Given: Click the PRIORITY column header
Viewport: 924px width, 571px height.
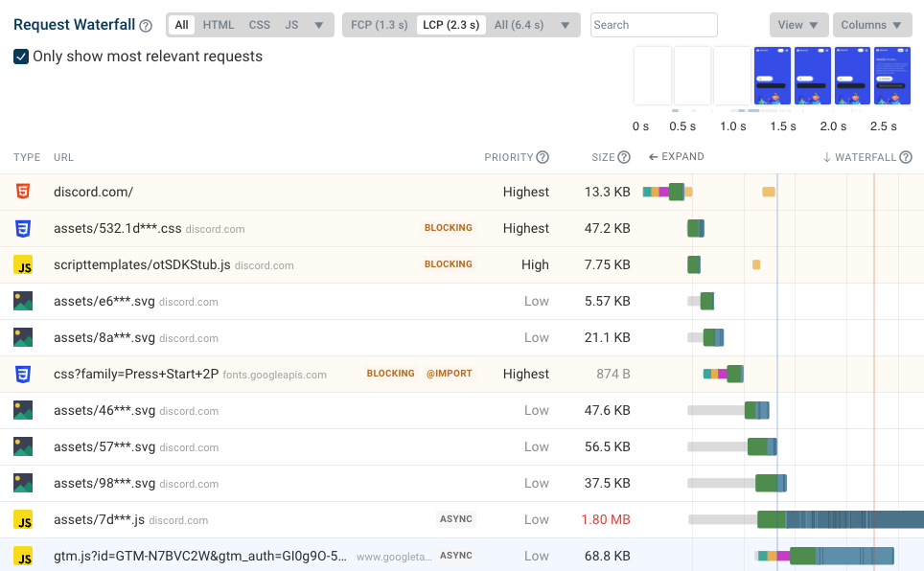Looking at the screenshot, I should 509,157.
